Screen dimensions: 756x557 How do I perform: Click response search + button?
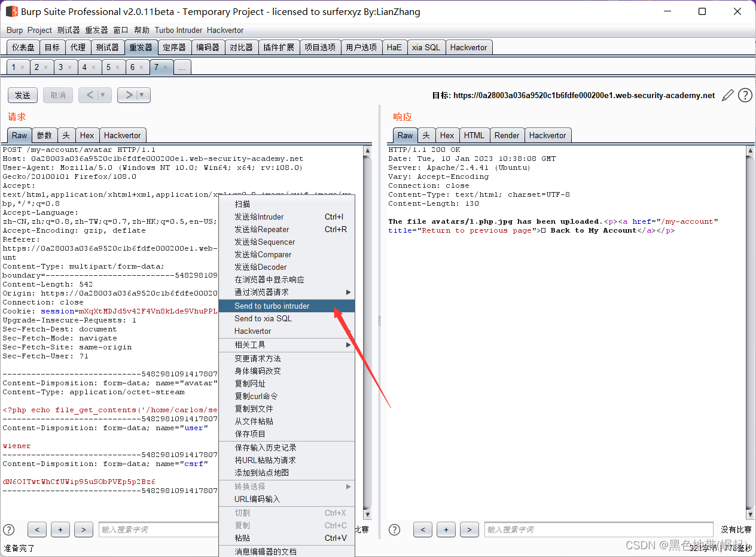tap(446, 529)
